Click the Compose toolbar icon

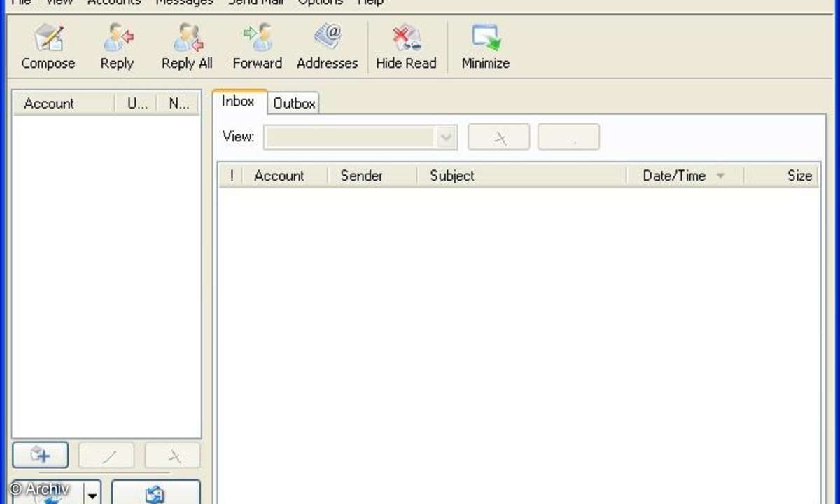coord(48,38)
